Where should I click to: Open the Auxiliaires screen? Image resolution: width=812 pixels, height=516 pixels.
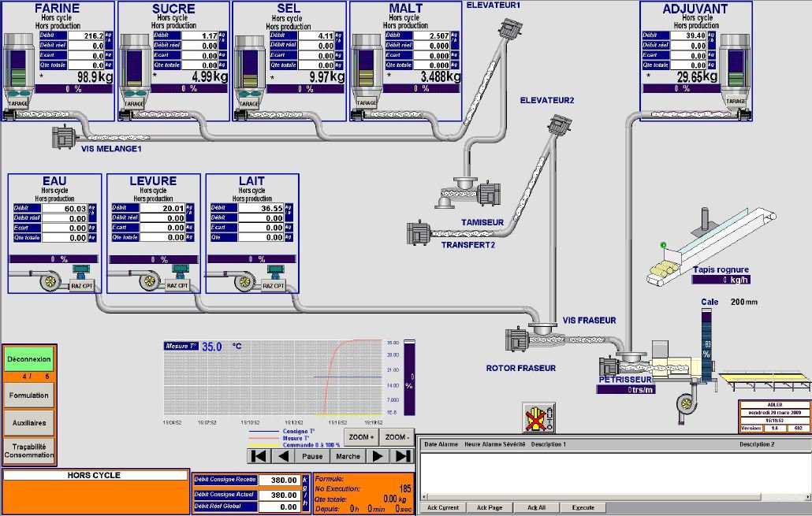29,423
